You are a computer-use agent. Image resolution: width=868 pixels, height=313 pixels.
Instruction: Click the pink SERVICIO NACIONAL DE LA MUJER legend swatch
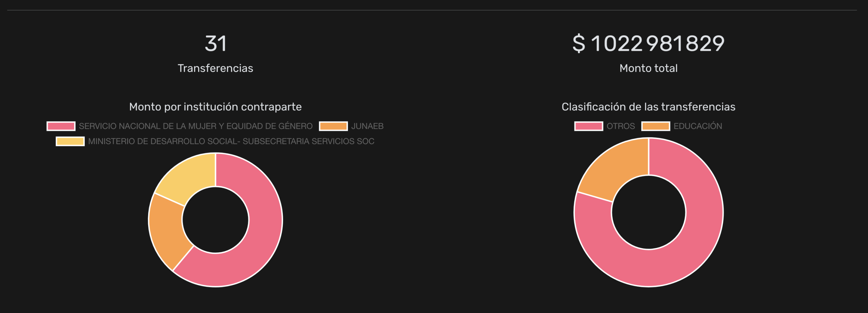pos(61,126)
